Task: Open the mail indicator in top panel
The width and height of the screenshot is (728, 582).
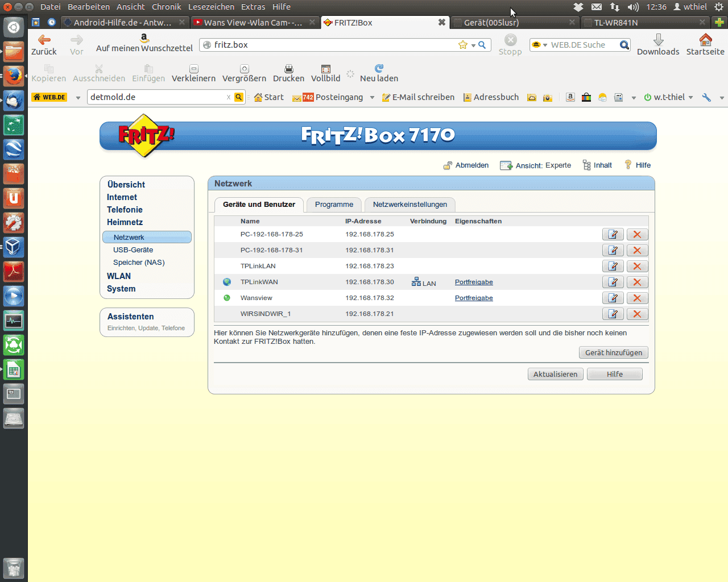Action: coord(596,7)
